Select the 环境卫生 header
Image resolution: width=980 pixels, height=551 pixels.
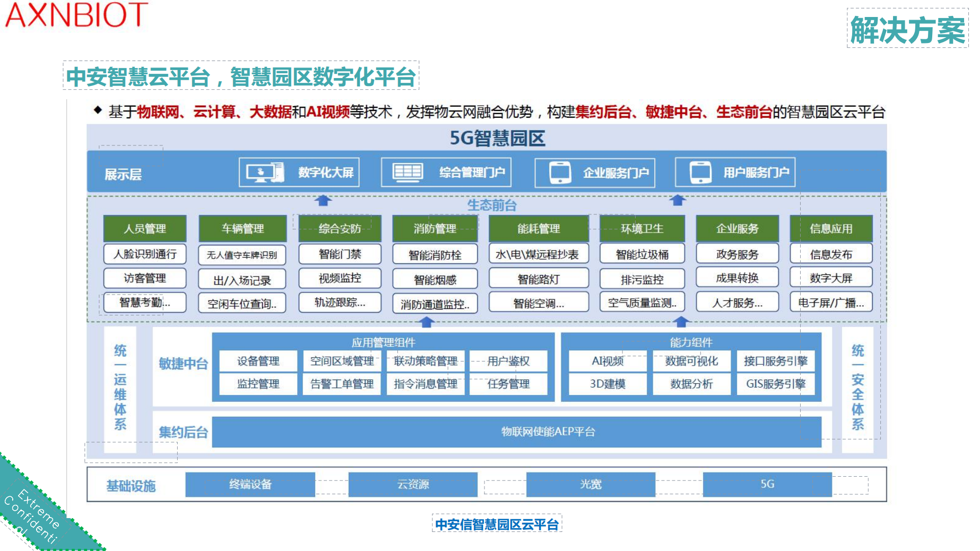pos(642,229)
